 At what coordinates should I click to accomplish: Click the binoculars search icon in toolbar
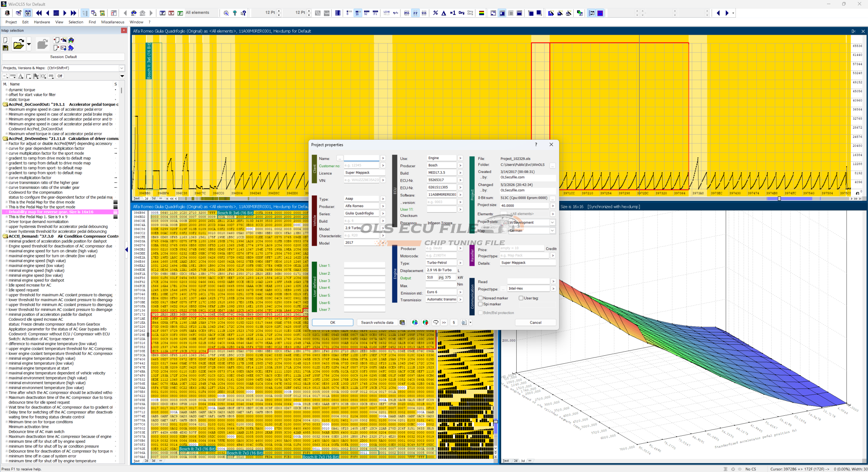[134, 13]
